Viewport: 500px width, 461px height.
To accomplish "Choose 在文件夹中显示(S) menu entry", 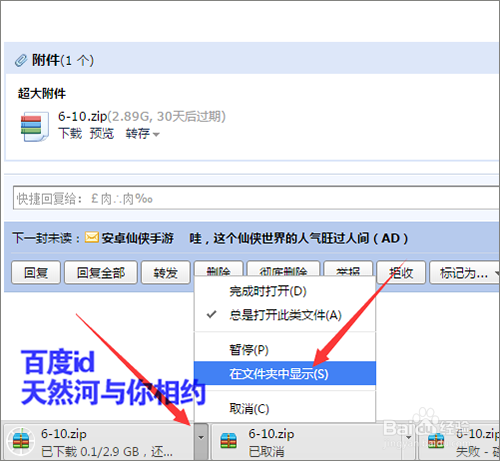I will coord(285,373).
